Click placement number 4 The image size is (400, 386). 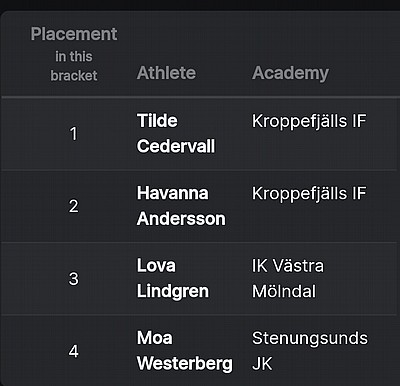pyautogui.click(x=74, y=351)
